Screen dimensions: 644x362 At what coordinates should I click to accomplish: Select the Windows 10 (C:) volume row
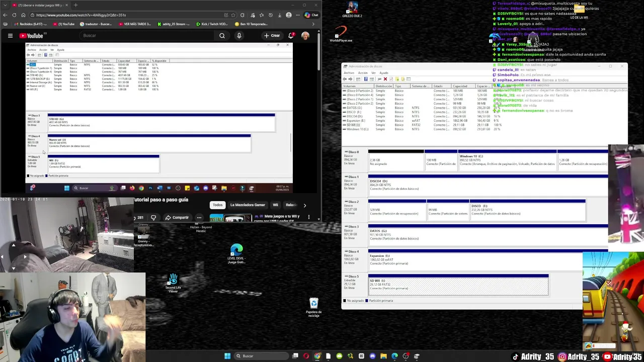[x=423, y=129]
